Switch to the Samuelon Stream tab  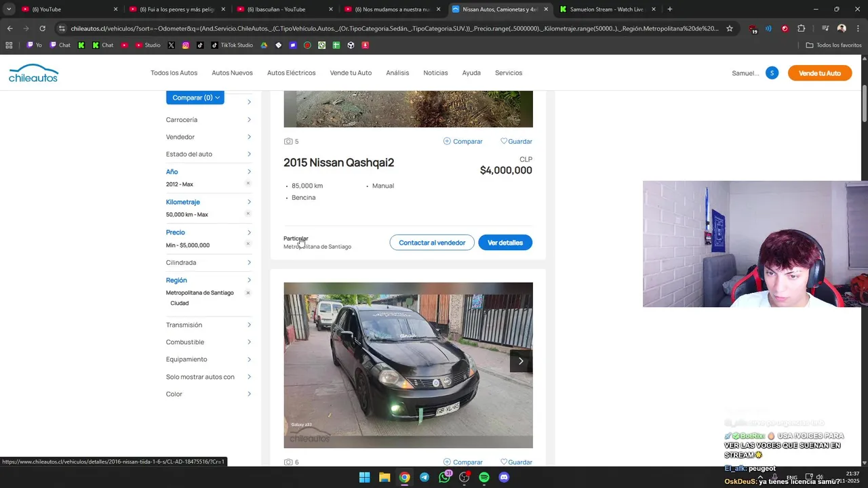point(608,9)
